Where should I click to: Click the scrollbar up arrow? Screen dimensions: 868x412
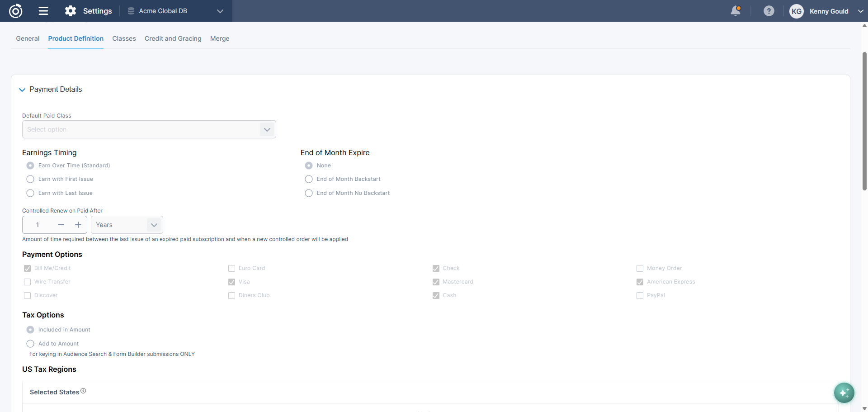pos(864,25)
